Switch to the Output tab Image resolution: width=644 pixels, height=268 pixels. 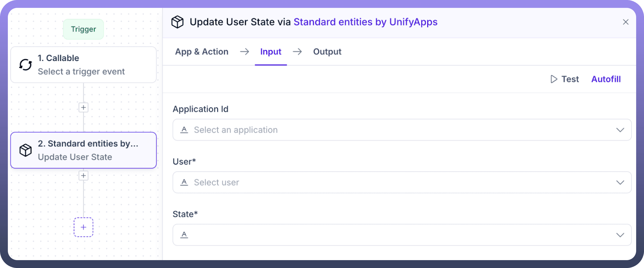coord(327,52)
